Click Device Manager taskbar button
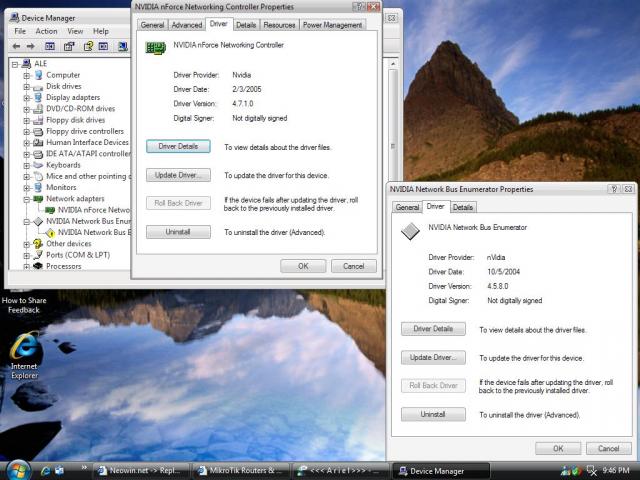This screenshot has width=640, height=480. coord(441,471)
